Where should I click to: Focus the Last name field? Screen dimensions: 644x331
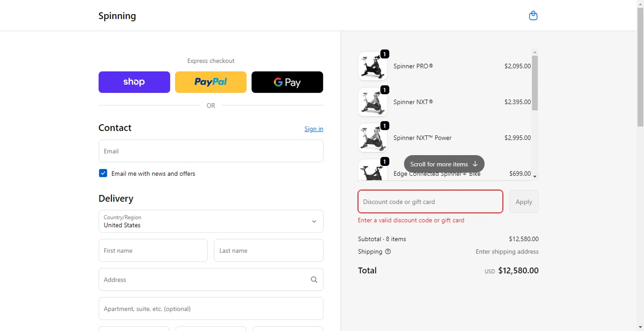click(268, 250)
